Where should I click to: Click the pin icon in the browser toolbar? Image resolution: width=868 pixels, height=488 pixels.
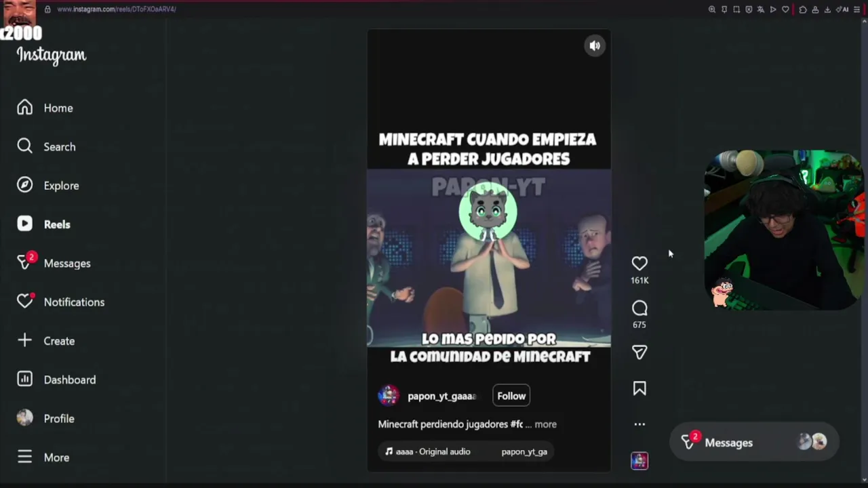(724, 9)
